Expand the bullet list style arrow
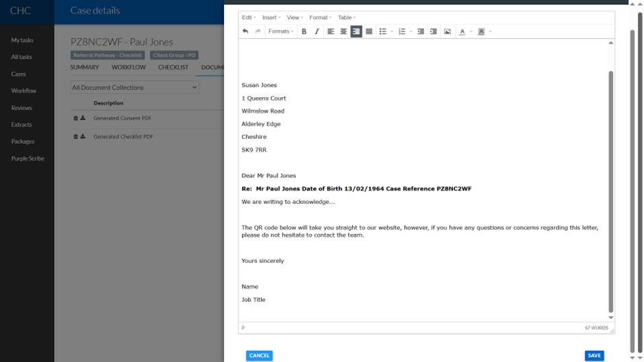 pyautogui.click(x=392, y=31)
